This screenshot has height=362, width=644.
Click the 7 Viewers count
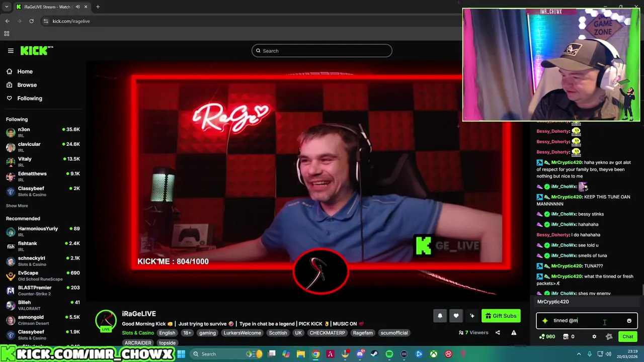473,332
